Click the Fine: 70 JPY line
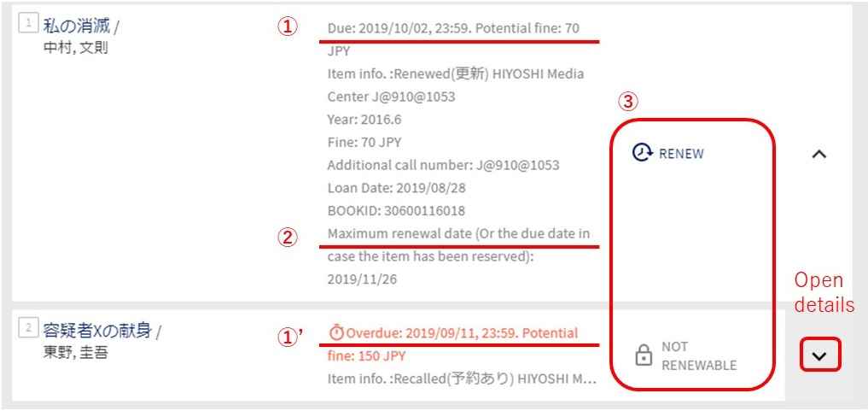Screen dimensions: 868x411 [x=364, y=143]
